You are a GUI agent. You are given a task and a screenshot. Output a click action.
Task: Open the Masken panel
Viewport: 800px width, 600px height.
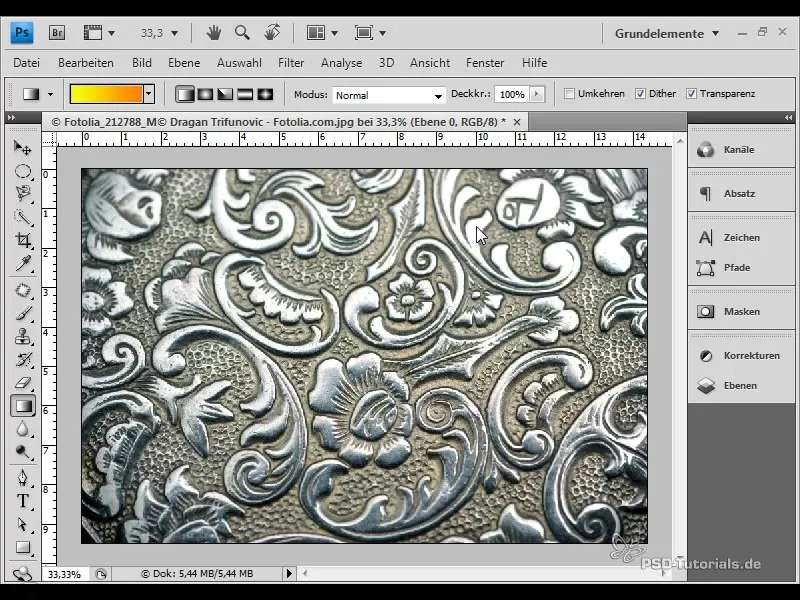(741, 311)
